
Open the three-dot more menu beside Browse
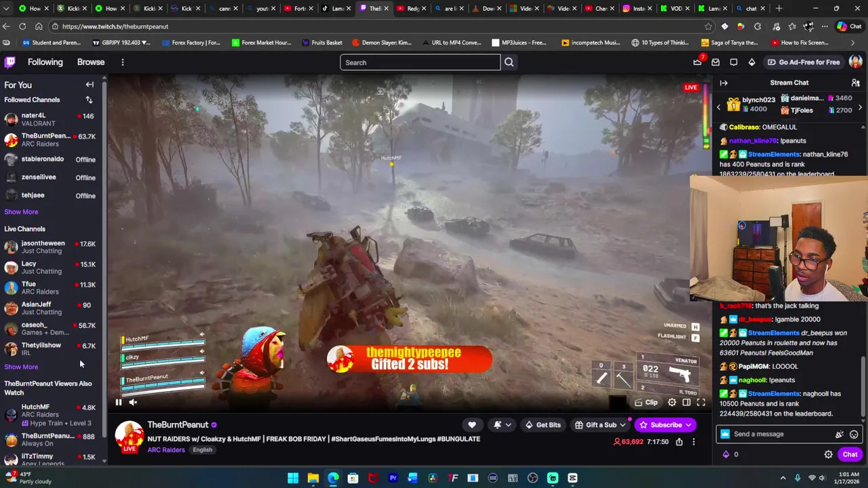click(x=123, y=62)
